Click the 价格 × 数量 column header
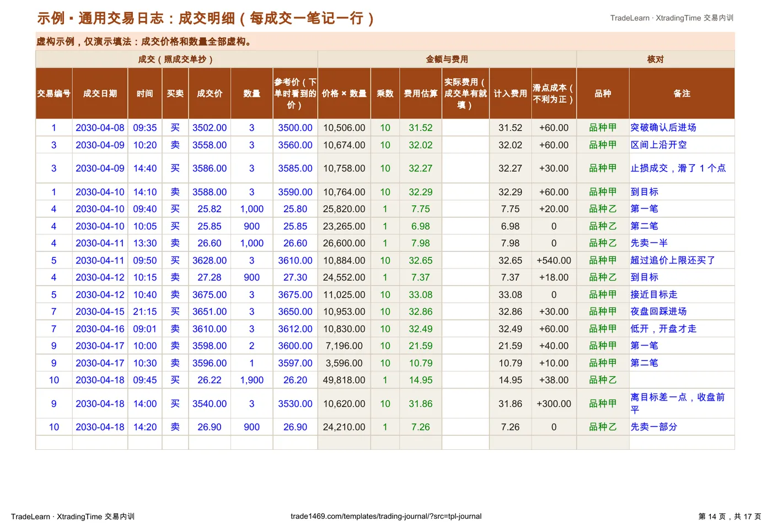This screenshot has width=772, height=532. click(x=344, y=94)
